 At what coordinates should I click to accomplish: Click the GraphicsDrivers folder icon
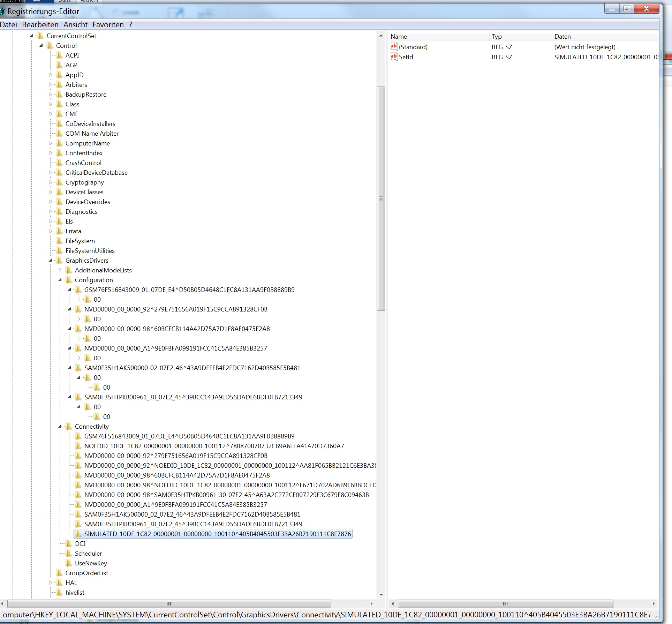(x=59, y=261)
